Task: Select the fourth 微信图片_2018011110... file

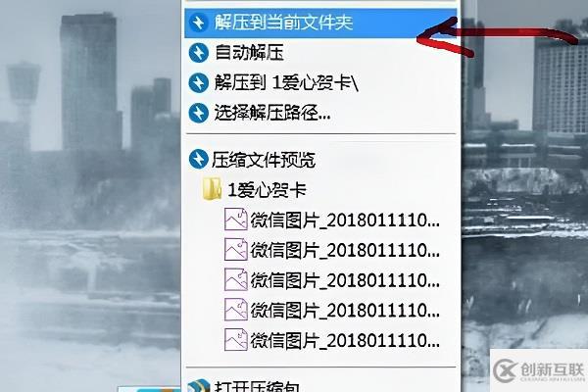Action: pyautogui.click(x=332, y=310)
